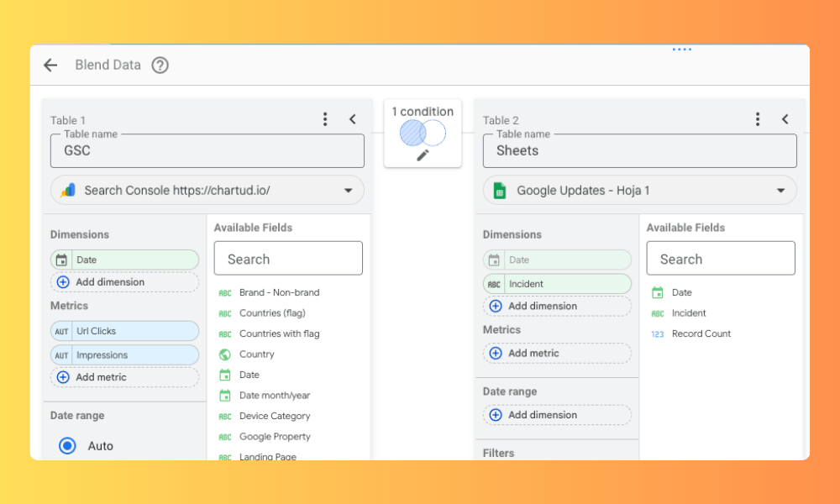Select Device Category in Available Fields
The image size is (840, 504).
275,416
